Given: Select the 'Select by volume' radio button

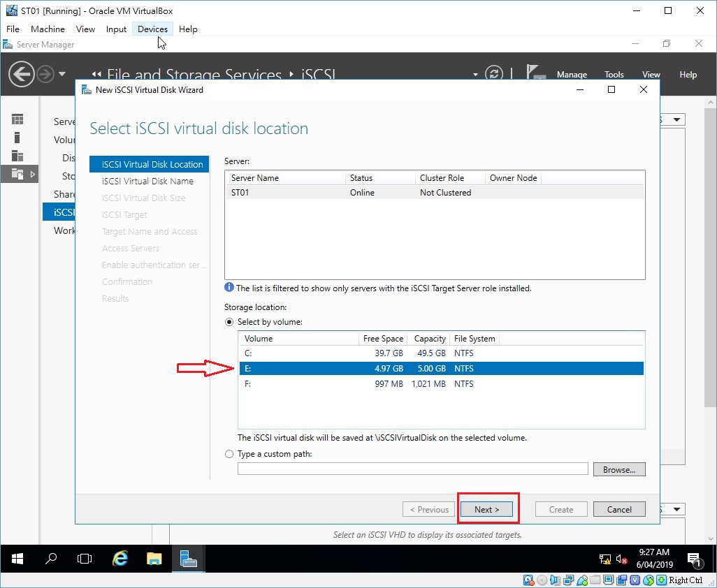Looking at the screenshot, I should coord(229,322).
